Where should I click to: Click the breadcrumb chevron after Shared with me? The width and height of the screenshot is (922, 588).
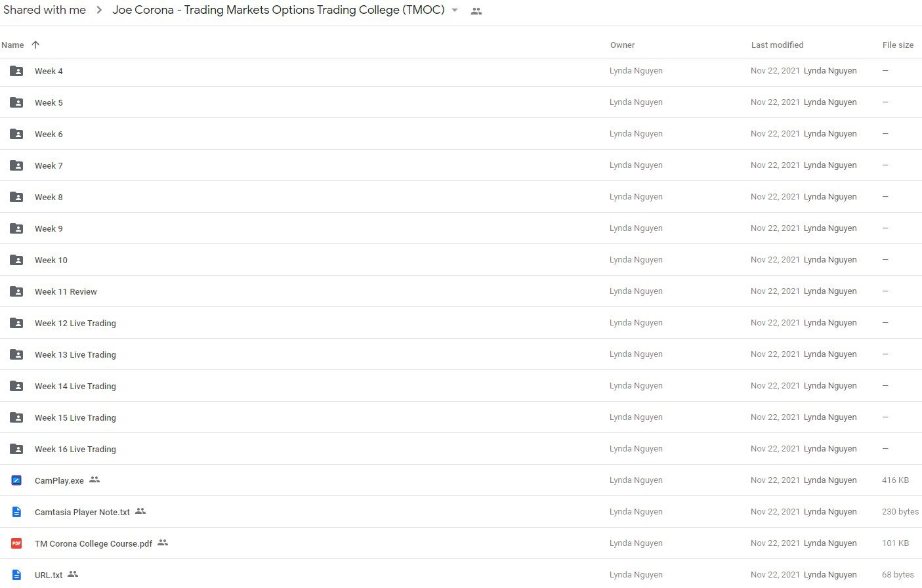click(x=99, y=10)
